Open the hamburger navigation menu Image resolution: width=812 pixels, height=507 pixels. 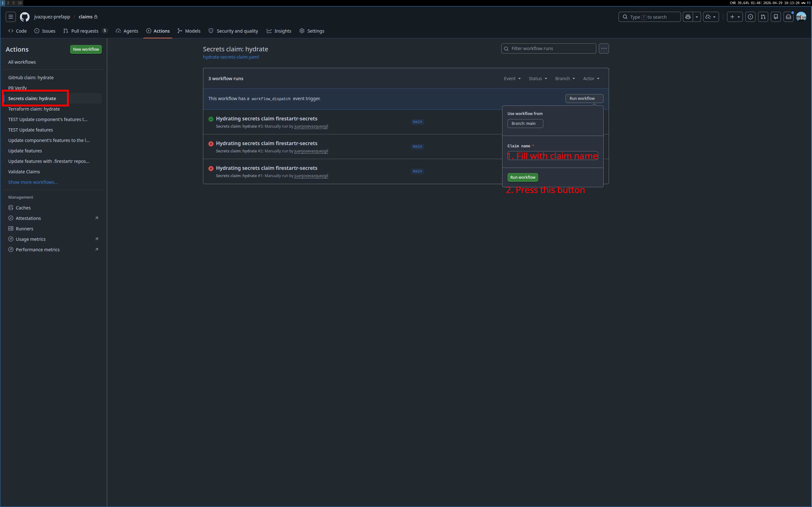coord(11,17)
